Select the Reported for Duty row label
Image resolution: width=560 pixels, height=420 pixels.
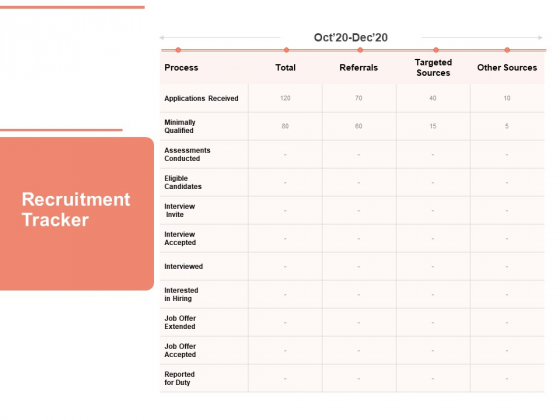point(179,378)
